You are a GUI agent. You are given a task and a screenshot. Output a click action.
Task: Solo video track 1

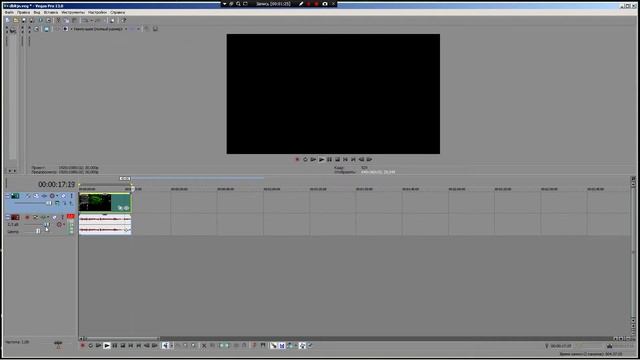[x=71, y=196]
